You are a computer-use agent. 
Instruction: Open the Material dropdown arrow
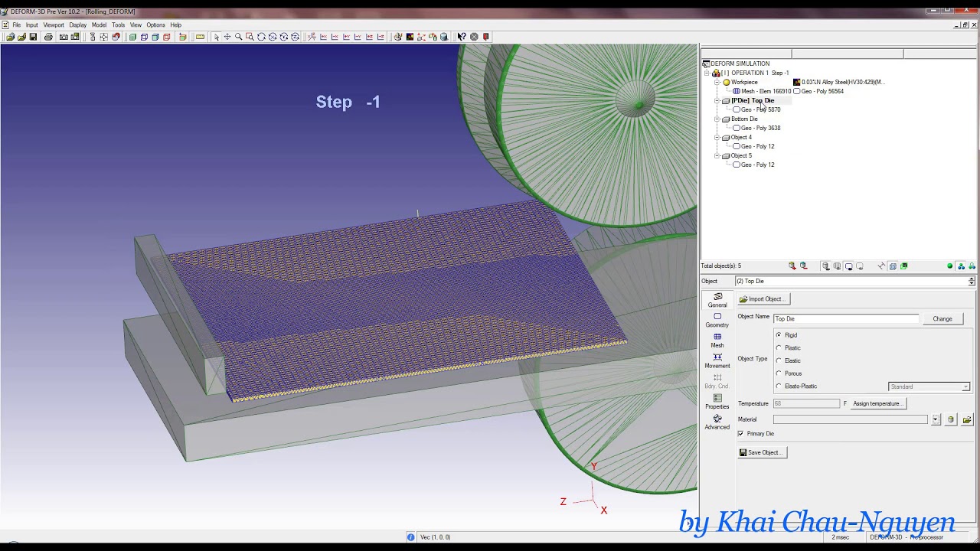click(x=936, y=419)
